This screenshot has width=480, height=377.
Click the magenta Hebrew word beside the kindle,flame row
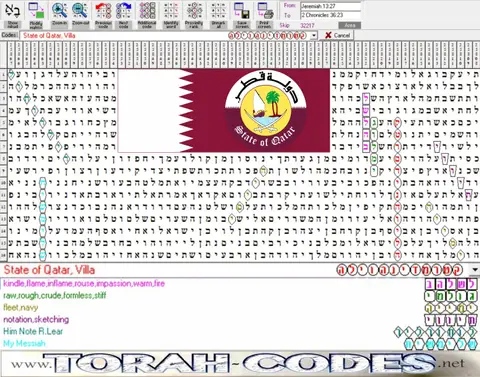click(x=452, y=284)
